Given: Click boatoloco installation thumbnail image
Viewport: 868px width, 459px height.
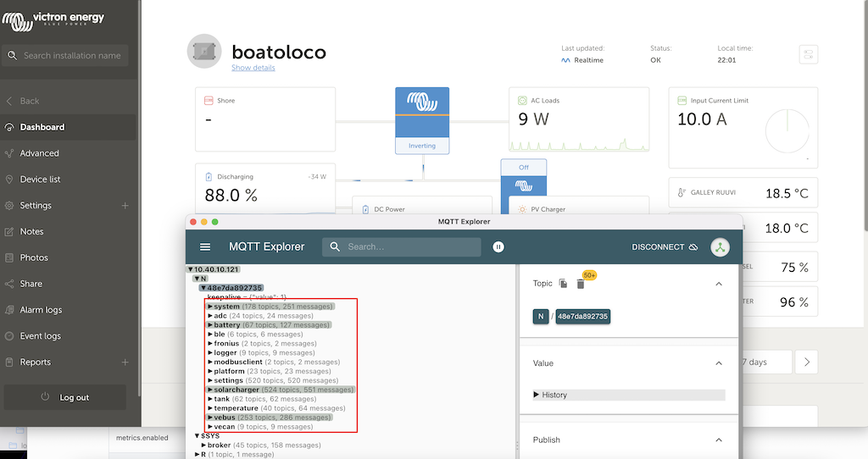Looking at the screenshot, I should coord(204,52).
